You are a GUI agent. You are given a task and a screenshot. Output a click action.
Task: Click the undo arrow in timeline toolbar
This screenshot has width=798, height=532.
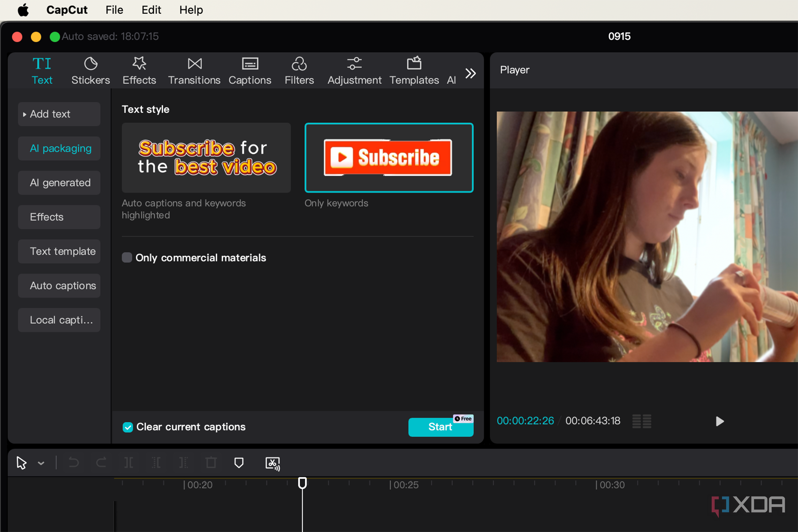coord(73,462)
